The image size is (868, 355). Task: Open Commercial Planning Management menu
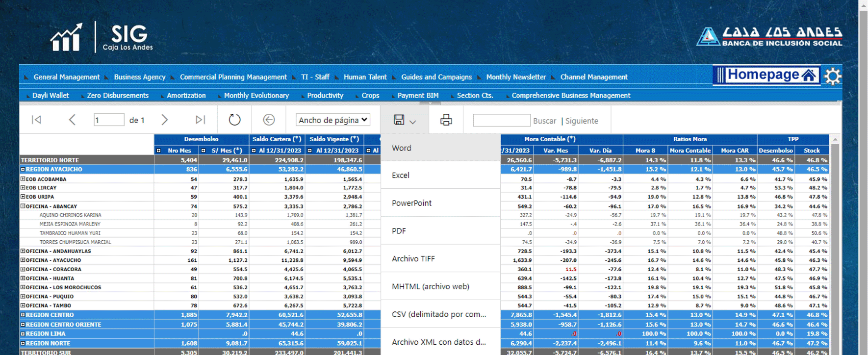(233, 77)
